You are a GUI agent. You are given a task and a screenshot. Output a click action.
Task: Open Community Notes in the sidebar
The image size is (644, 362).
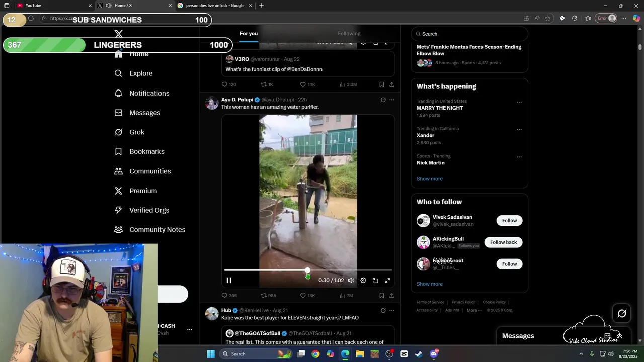pos(150,230)
